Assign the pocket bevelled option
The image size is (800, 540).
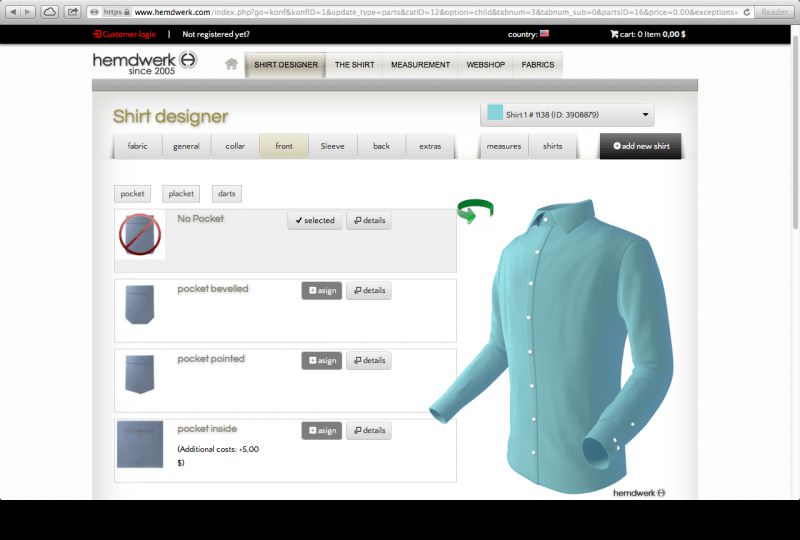(x=322, y=290)
